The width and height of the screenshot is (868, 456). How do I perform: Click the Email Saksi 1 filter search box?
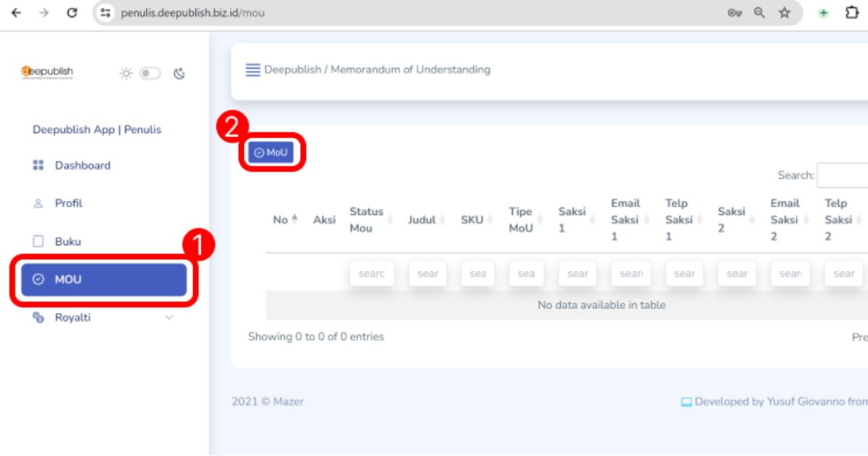point(631,274)
